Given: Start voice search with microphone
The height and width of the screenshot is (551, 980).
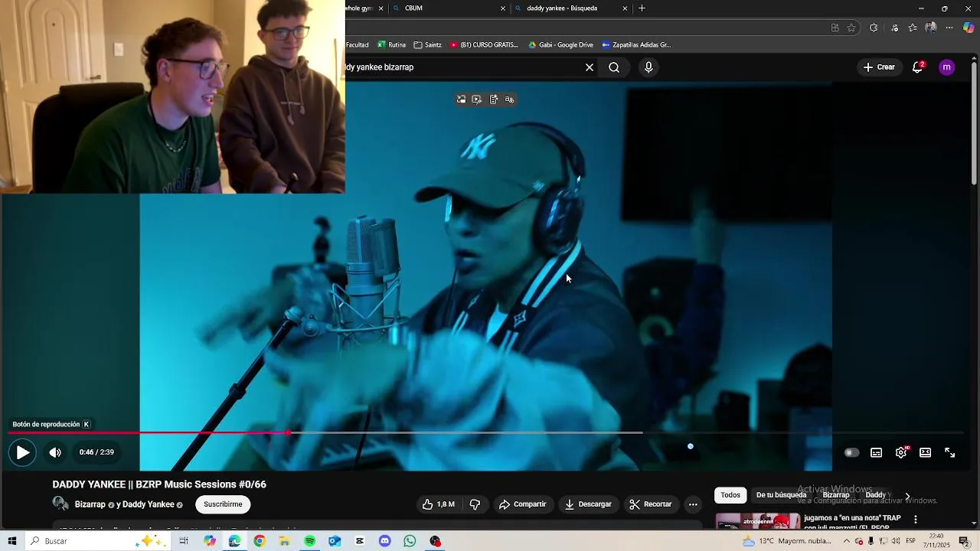Looking at the screenshot, I should coord(648,67).
